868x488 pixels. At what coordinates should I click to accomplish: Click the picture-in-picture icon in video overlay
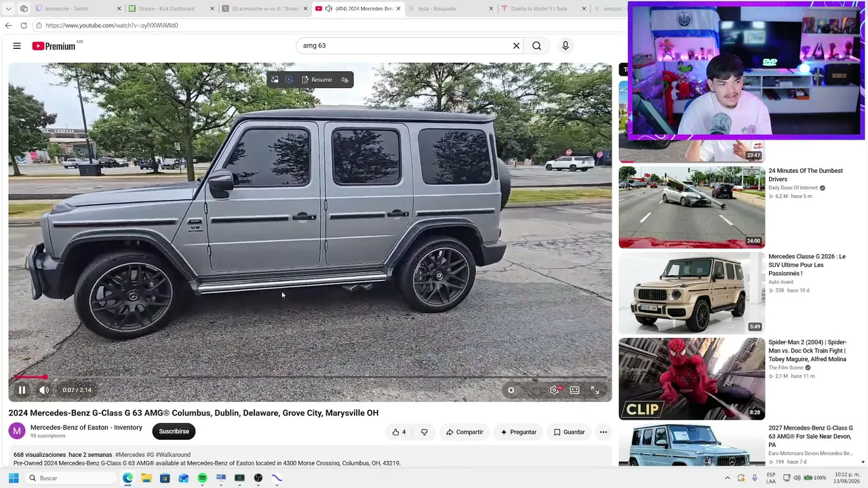point(275,80)
